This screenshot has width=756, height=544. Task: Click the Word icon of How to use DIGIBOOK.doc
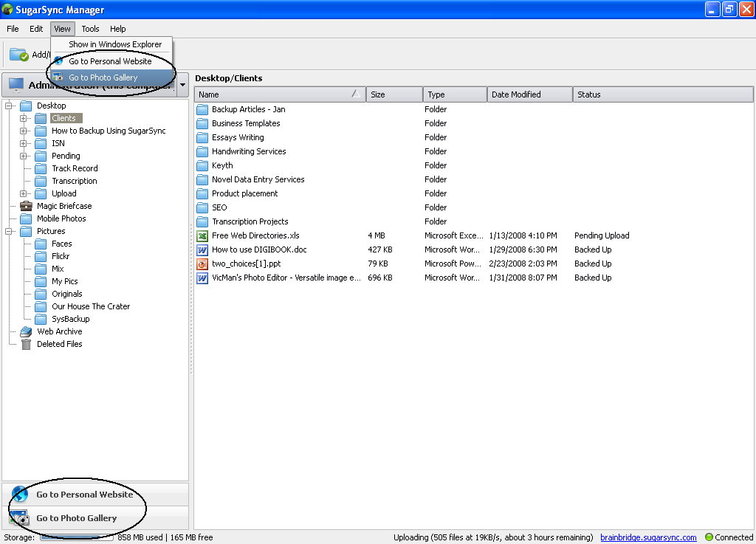click(202, 249)
